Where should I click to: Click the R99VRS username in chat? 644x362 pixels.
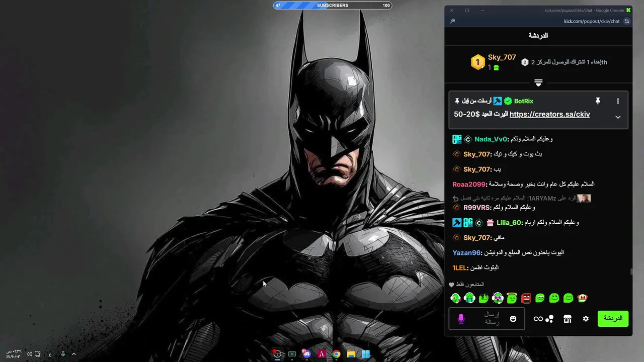pos(476,208)
